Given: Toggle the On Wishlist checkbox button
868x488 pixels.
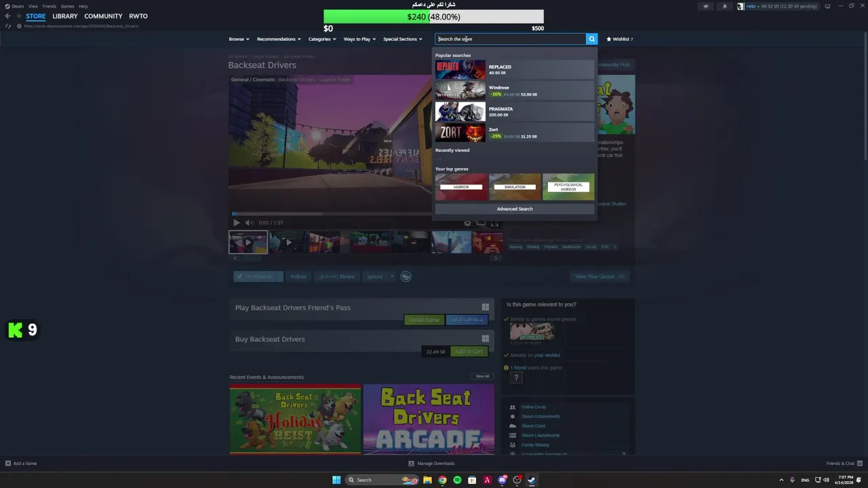Looking at the screenshot, I should (x=254, y=277).
